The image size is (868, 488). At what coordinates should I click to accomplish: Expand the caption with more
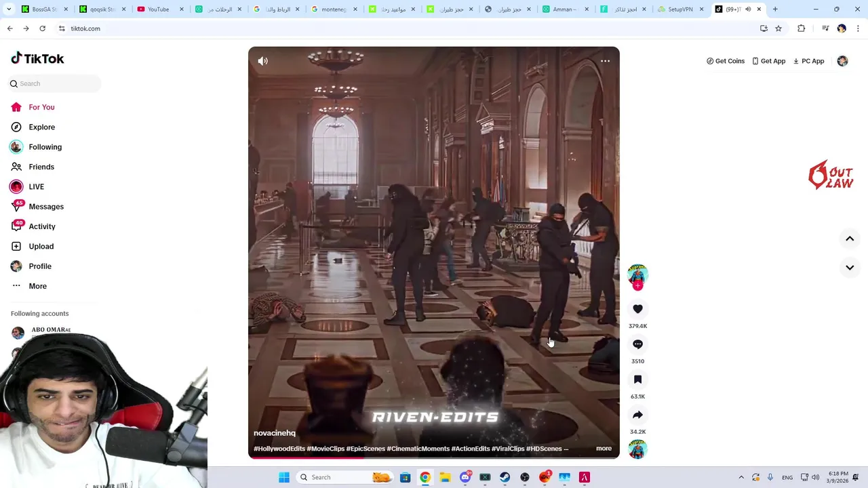coord(604,449)
